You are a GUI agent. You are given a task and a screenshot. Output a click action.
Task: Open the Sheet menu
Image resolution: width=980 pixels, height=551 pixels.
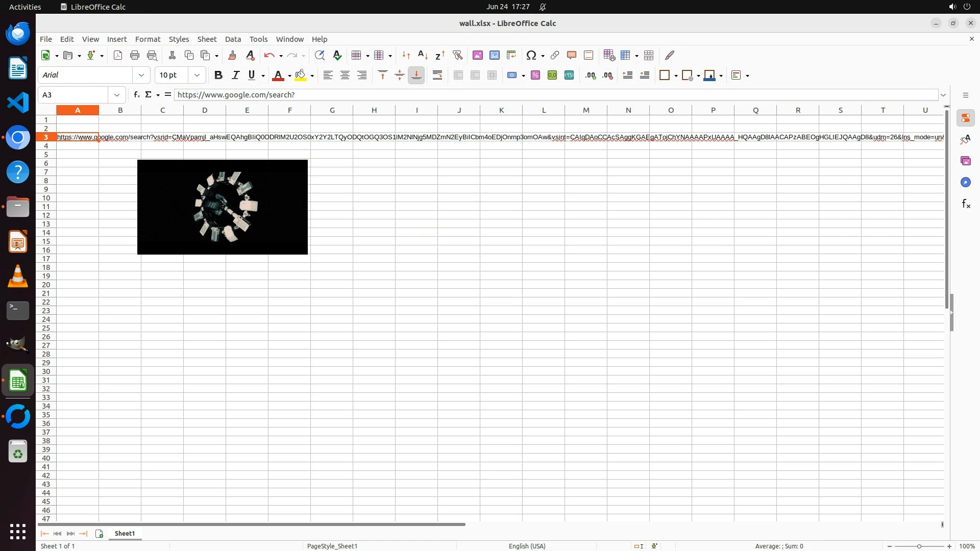coord(207,39)
